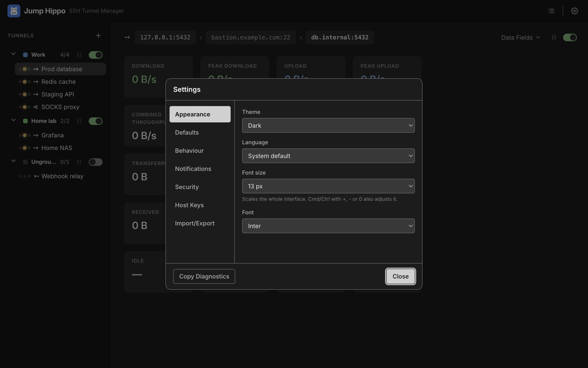Viewport: 588px width, 368px height.
Task: Pause the Work group tunnels
Action: click(x=79, y=55)
